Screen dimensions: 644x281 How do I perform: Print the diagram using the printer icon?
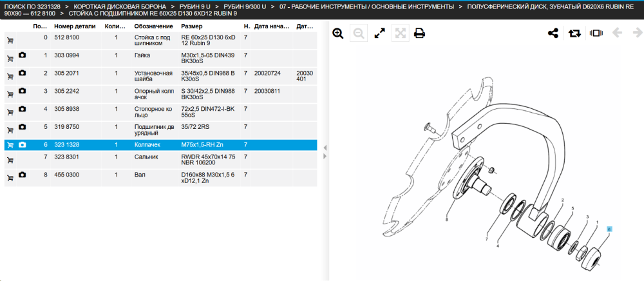pyautogui.click(x=419, y=34)
